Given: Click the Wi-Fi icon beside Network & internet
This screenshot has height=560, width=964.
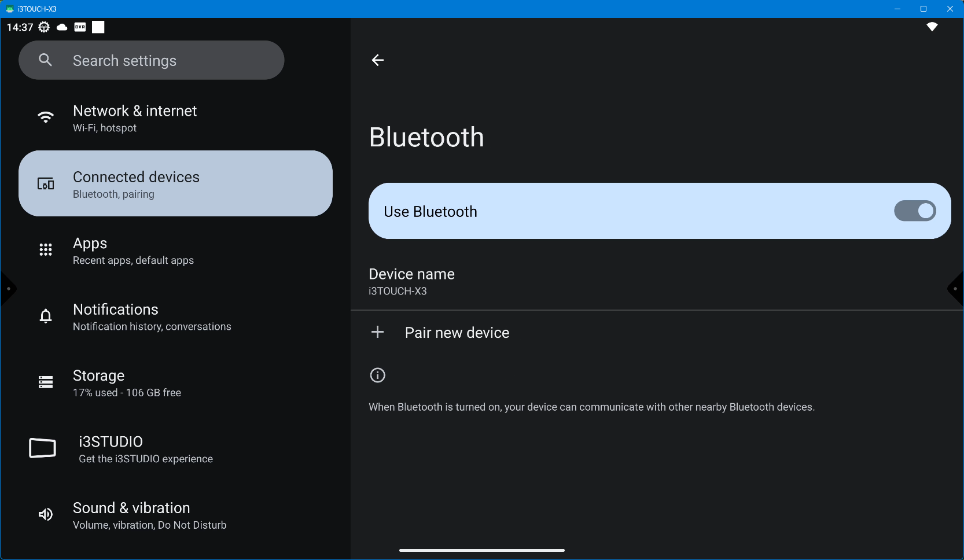Looking at the screenshot, I should point(46,117).
